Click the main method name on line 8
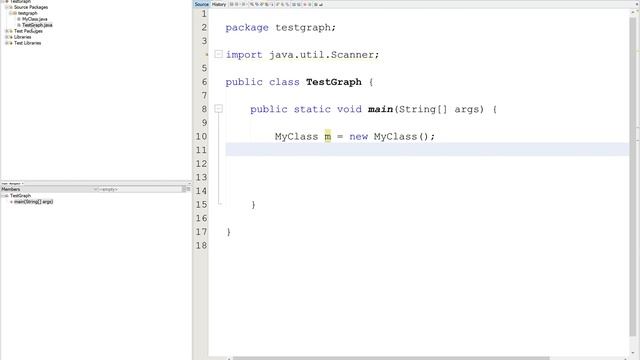This screenshot has height=360, width=640. pos(380,109)
